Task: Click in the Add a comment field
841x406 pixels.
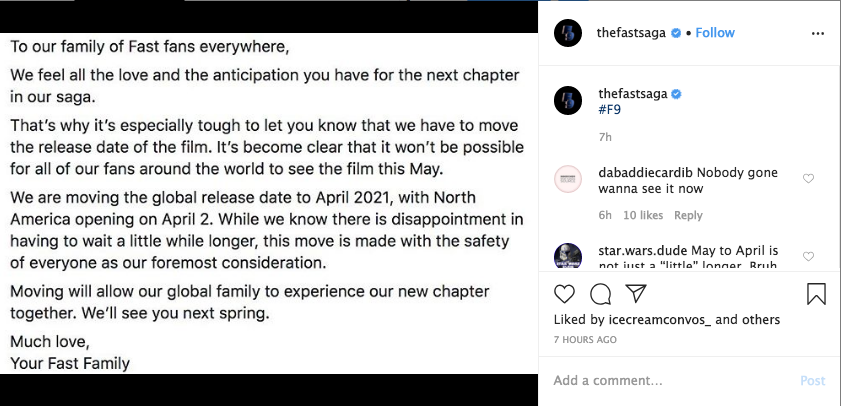Action: coord(670,381)
